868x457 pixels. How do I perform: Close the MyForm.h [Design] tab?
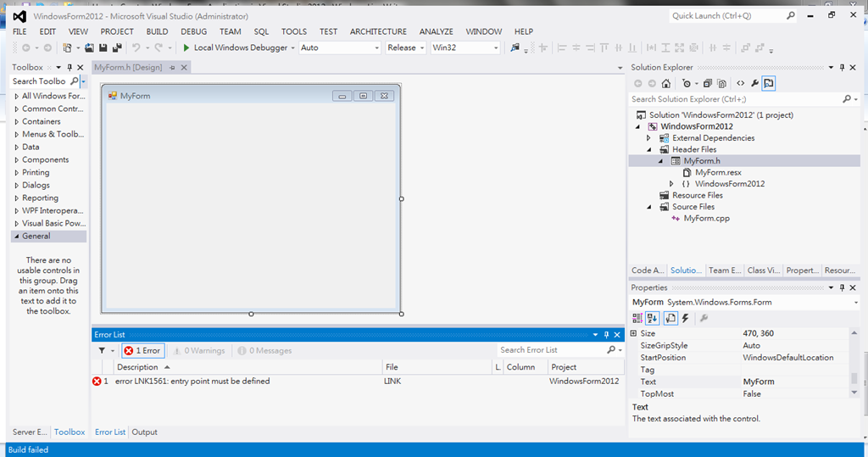pos(184,68)
